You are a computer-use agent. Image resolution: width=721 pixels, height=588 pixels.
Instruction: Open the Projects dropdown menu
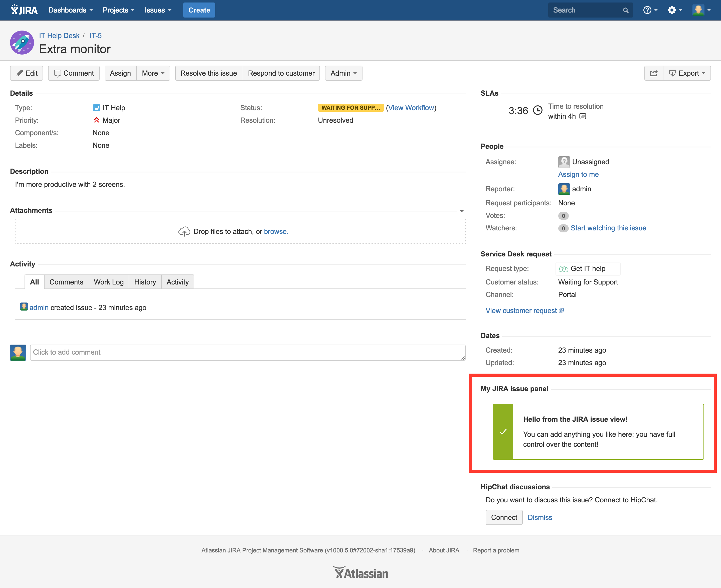pyautogui.click(x=118, y=10)
